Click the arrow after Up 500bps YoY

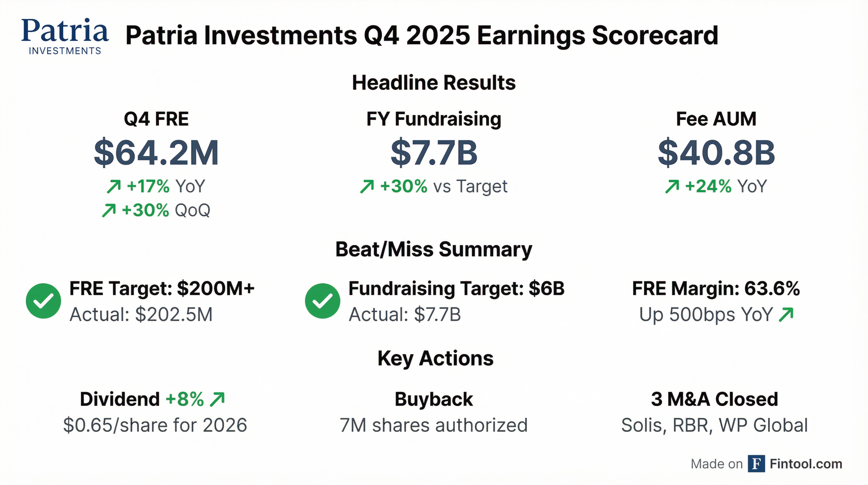[x=786, y=315]
